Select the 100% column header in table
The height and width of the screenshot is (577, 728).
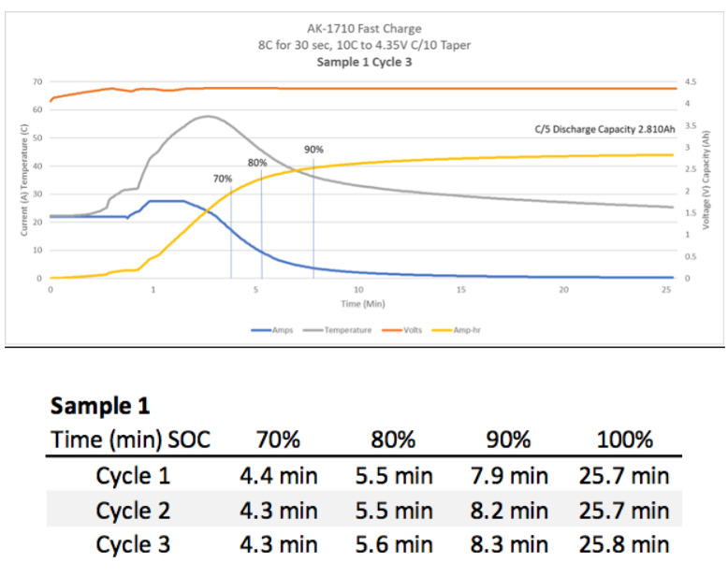624,440
